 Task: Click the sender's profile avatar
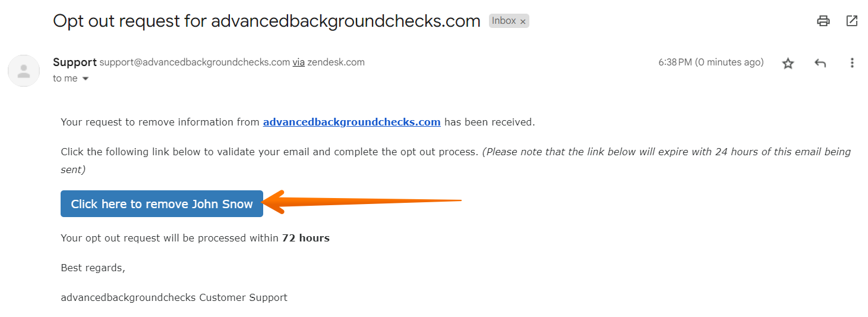click(x=24, y=71)
